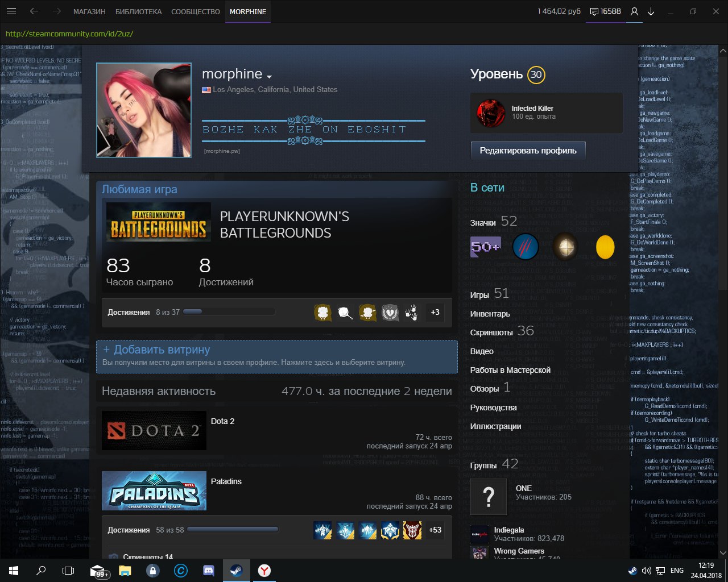Open Discord from the taskbar

click(x=209, y=570)
